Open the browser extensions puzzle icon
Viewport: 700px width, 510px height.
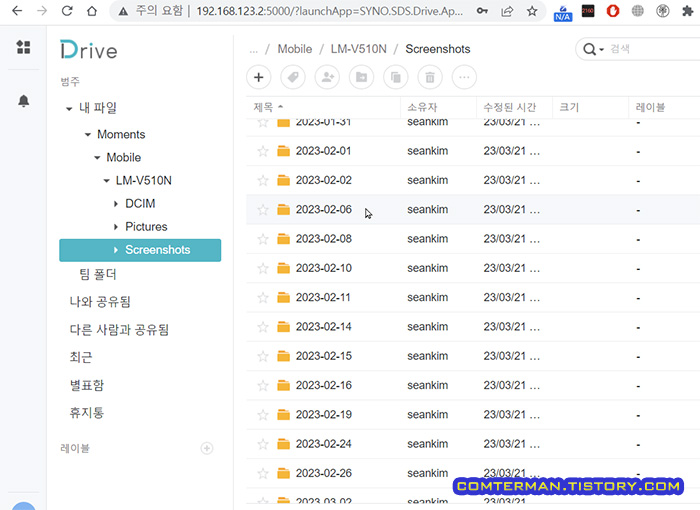(x=688, y=11)
